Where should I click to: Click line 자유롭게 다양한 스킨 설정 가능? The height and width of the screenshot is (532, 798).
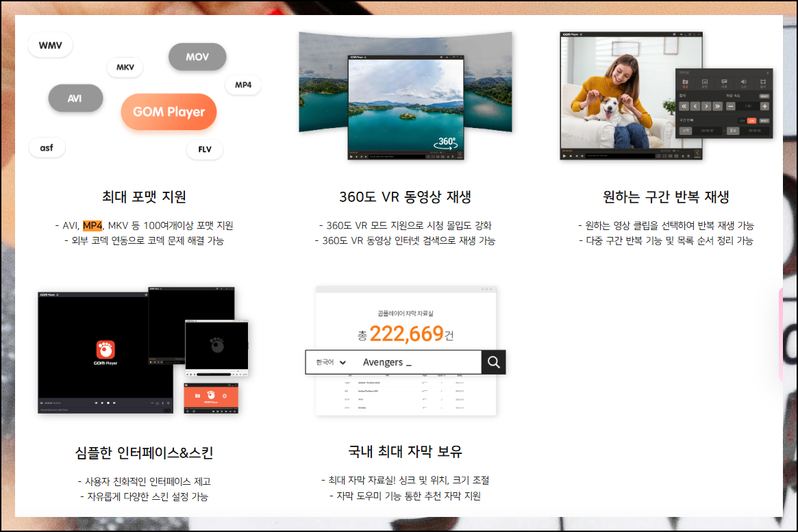click(144, 496)
